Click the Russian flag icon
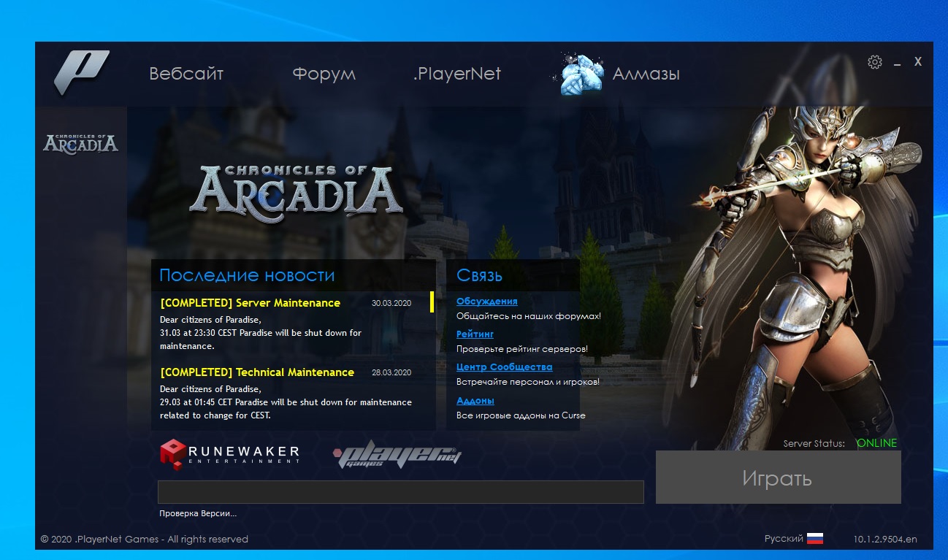948x560 pixels. pos(815,539)
